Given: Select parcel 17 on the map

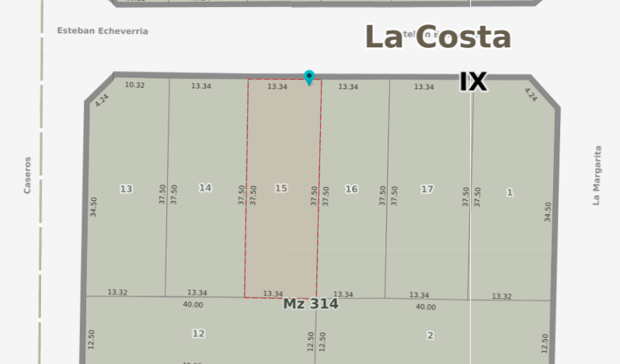Looking at the screenshot, I should tap(427, 189).
